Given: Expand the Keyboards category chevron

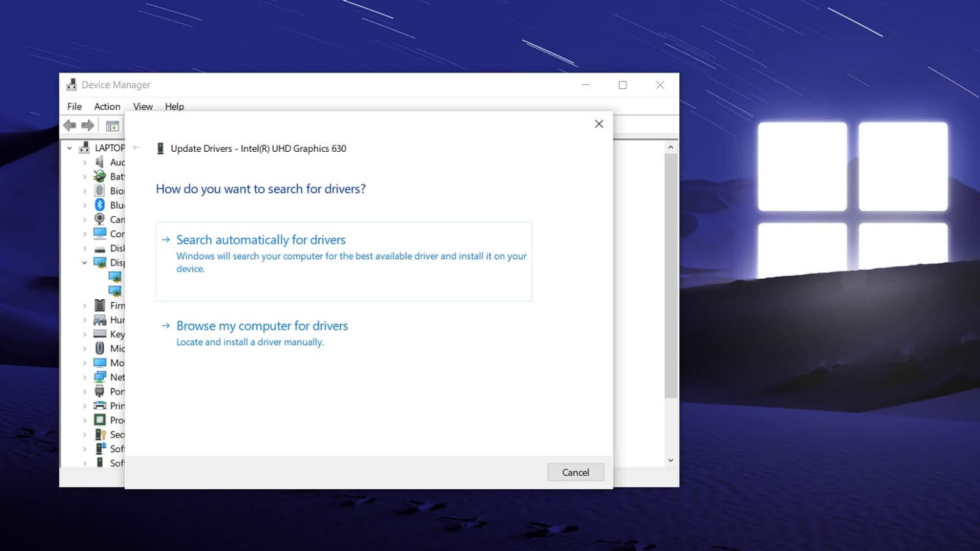Looking at the screenshot, I should pyautogui.click(x=85, y=334).
